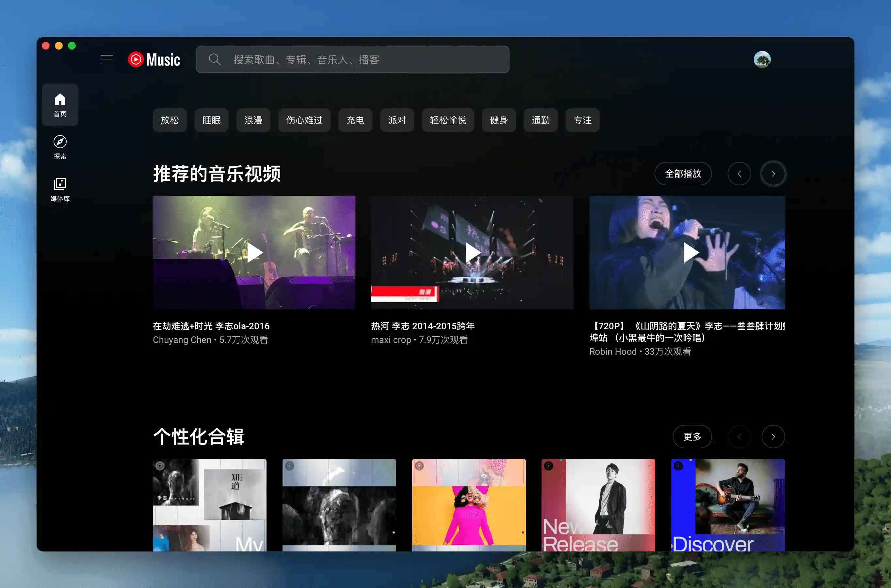The image size is (891, 588).
Task: Click the search magnifier icon
Action: click(215, 59)
